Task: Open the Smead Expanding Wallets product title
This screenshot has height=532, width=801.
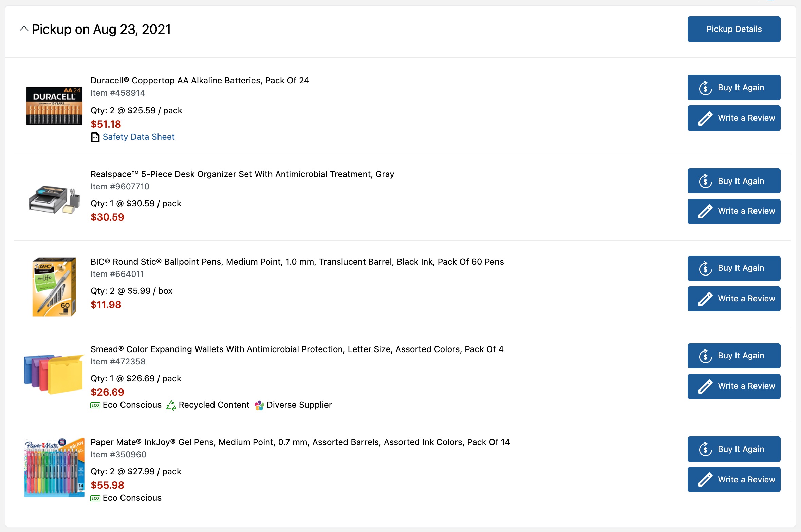Action: click(x=297, y=349)
